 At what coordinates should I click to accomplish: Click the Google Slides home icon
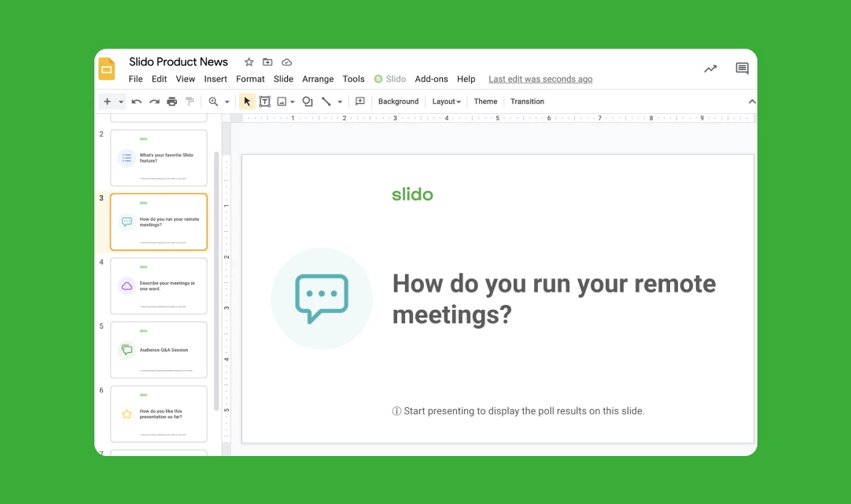107,69
